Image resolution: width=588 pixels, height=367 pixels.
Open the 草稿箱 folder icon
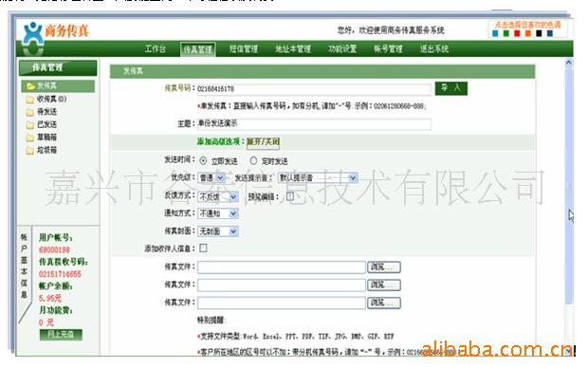pos(30,138)
